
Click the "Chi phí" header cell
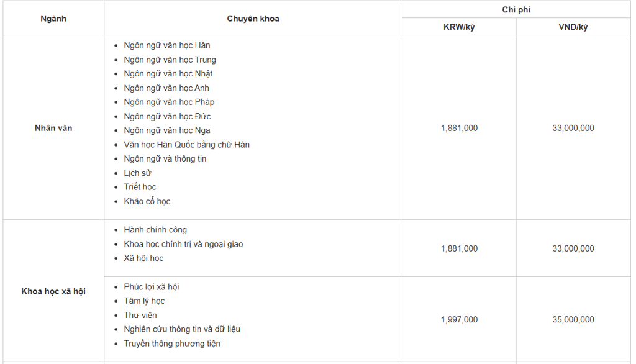[x=516, y=10]
